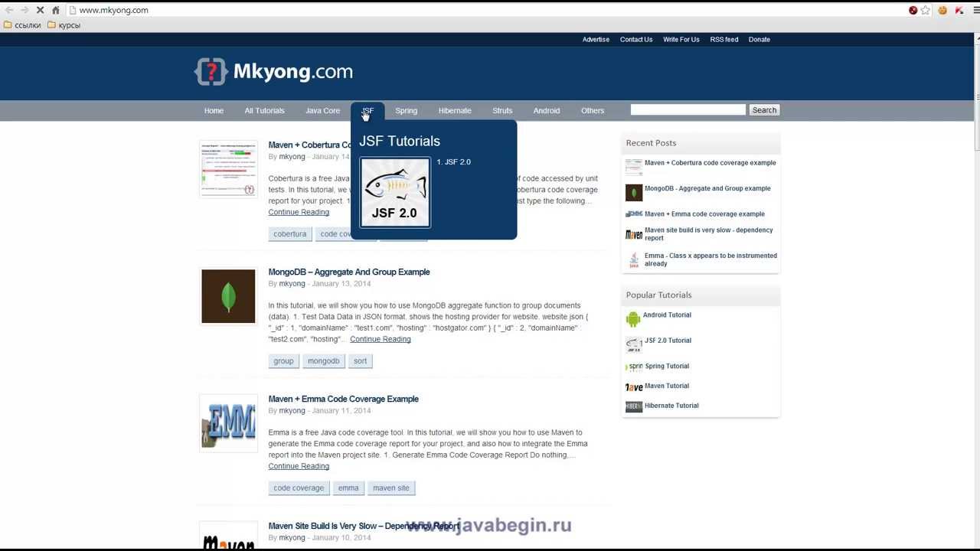Open the All Tutorials menu
This screenshot has width=980, height=551.
(264, 111)
